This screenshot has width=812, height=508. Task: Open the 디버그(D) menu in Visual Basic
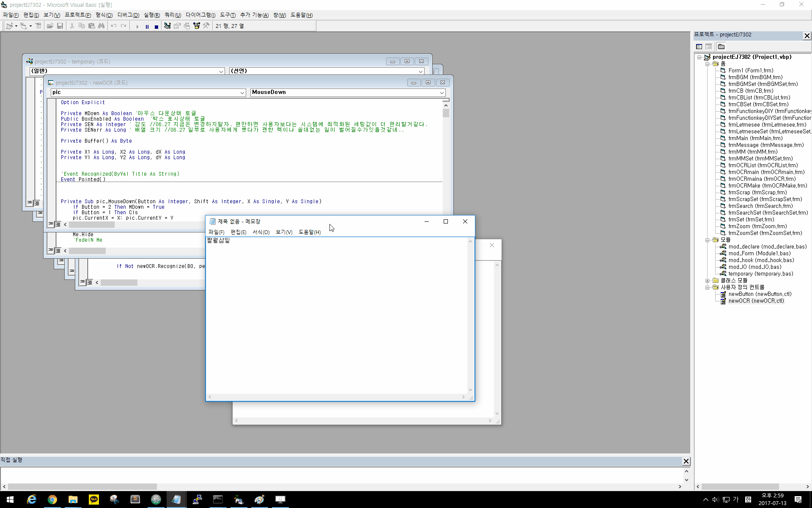tap(128, 15)
